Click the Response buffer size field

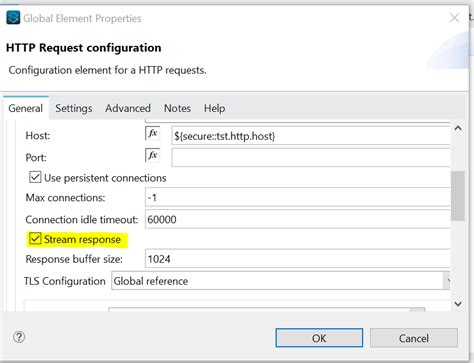pyautogui.click(x=298, y=259)
